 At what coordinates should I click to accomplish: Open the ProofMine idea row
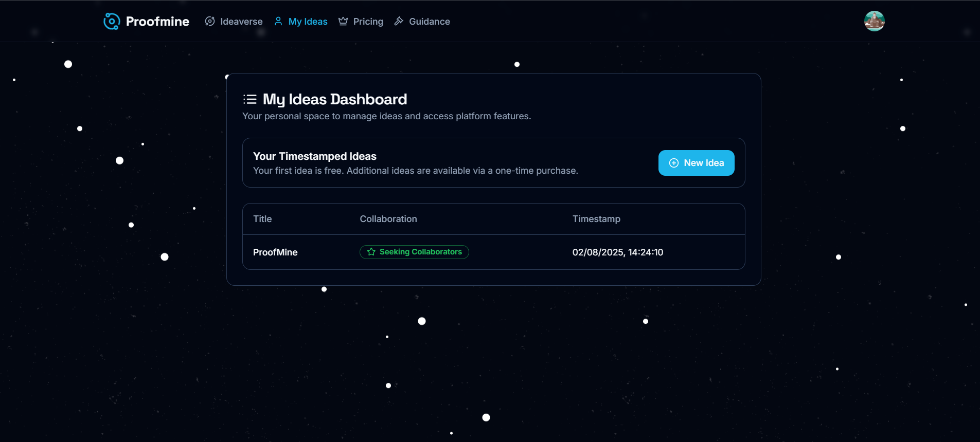[x=494, y=252]
